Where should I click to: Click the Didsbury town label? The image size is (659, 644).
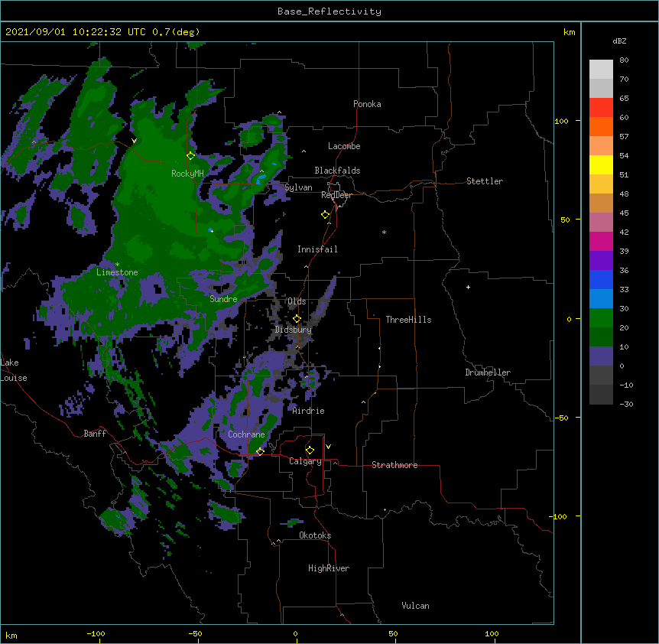click(294, 330)
